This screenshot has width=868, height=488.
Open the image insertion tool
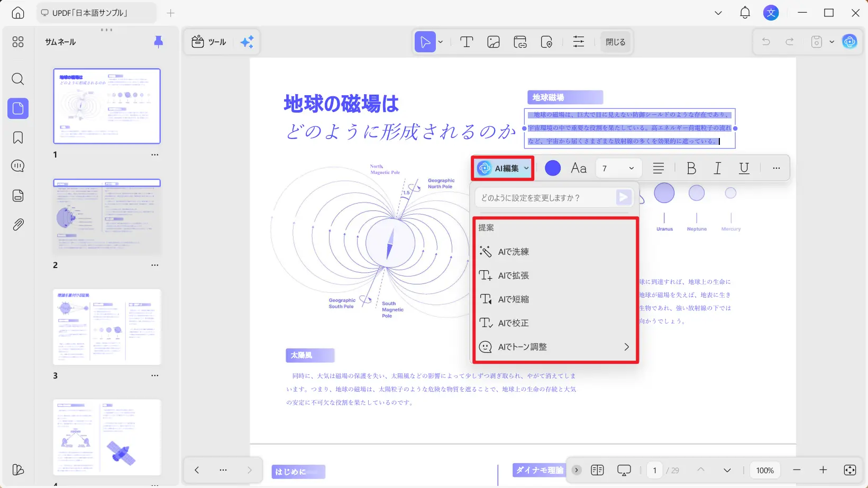coord(493,42)
